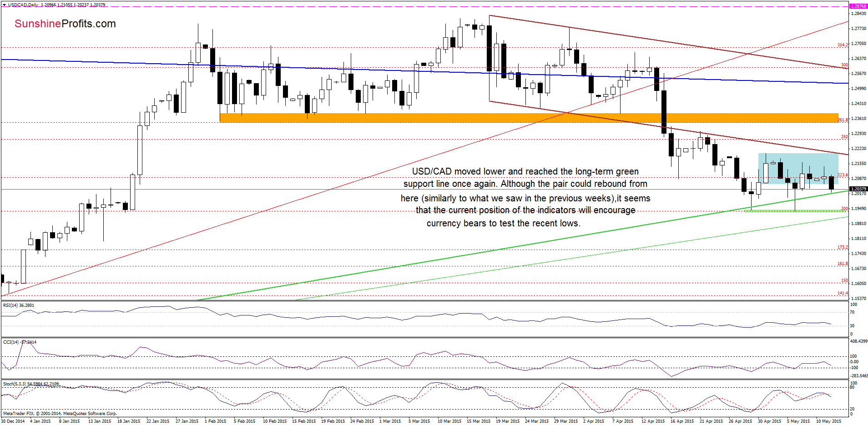The height and width of the screenshot is (425, 868).
Task: Click the current price tag 1.20379
Action: tap(858, 189)
